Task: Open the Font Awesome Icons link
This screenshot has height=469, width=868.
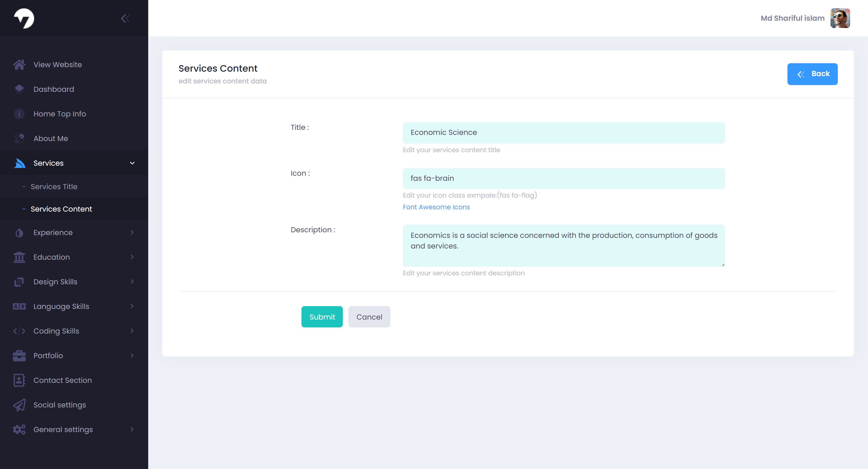Action: click(436, 207)
